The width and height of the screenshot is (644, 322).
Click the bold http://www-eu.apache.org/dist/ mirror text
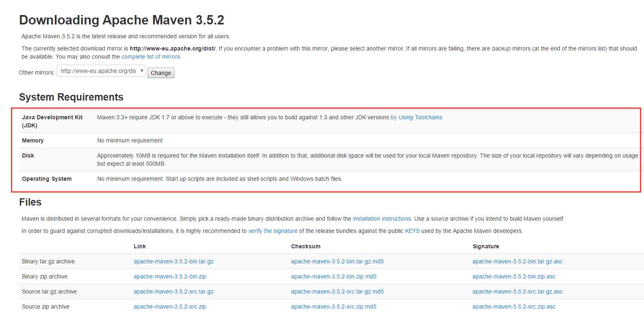pos(173,48)
